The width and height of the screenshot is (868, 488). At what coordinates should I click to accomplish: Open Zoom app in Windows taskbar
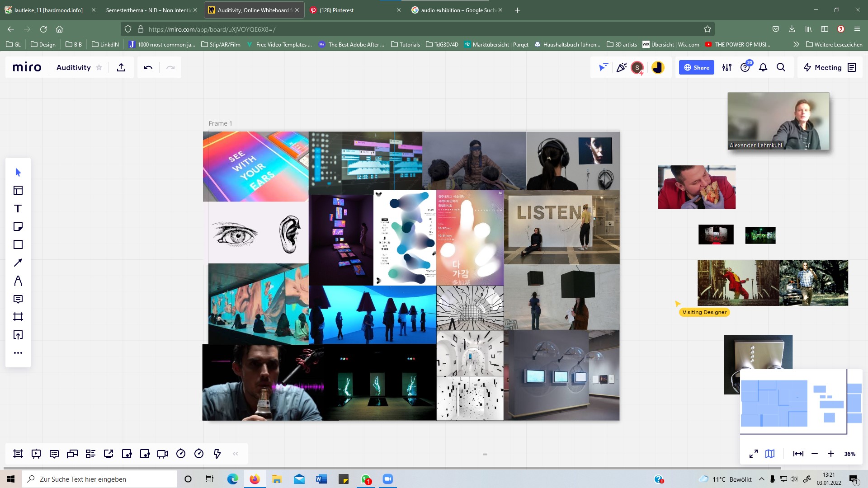(x=388, y=479)
